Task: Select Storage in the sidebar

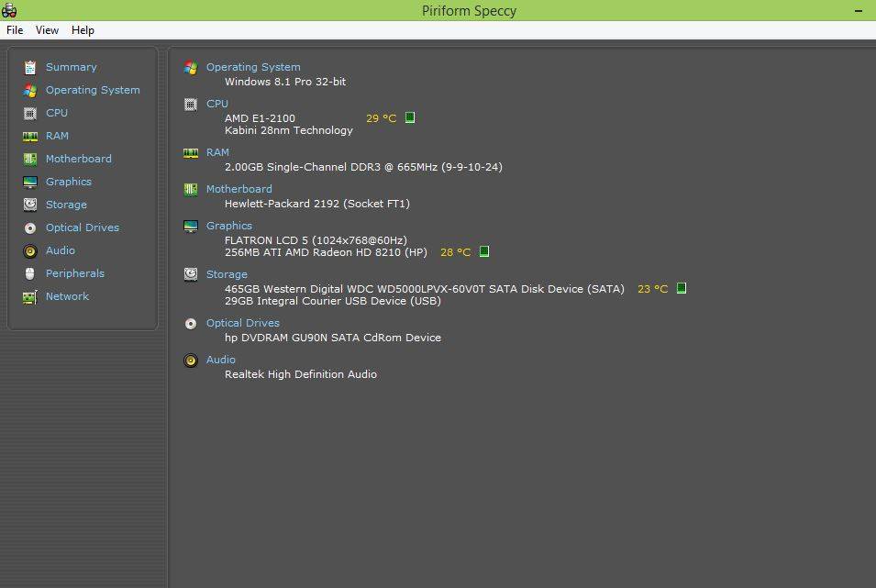Action: [66, 205]
